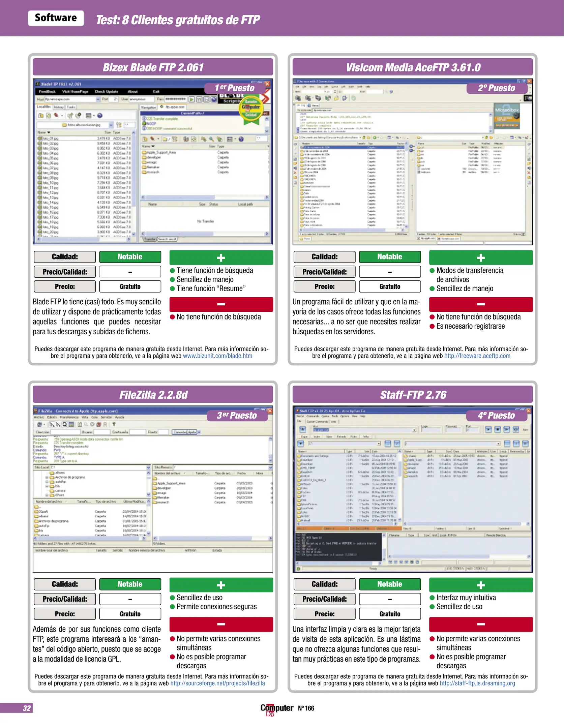Open the Transferencia menu in FileZilla
564x728 pixels.
click(69, 417)
